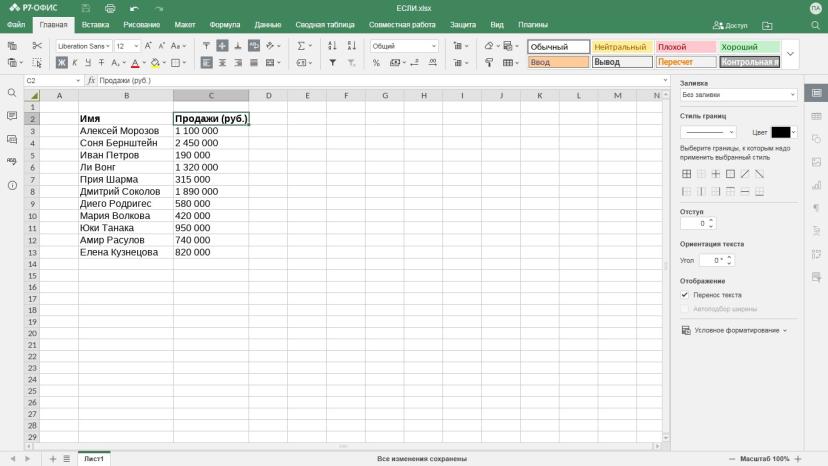Click the sum function icon

[x=301, y=46]
